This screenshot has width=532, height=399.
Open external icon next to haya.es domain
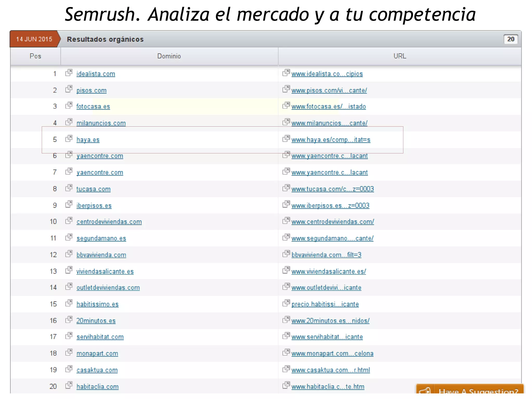point(69,139)
